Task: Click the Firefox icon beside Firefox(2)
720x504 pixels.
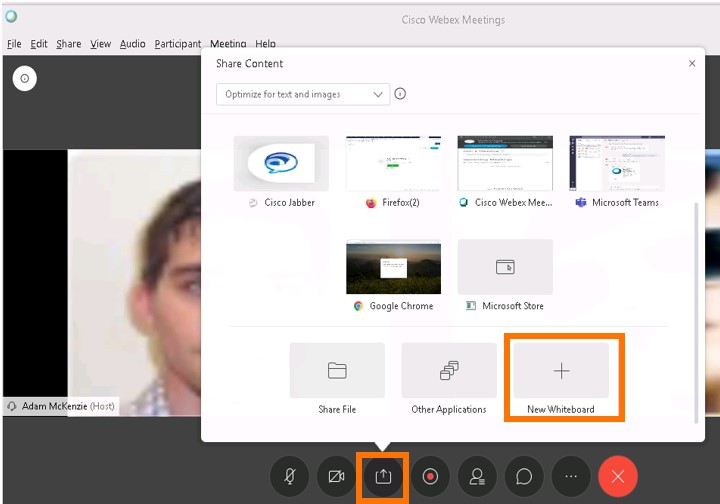Action: coord(371,202)
